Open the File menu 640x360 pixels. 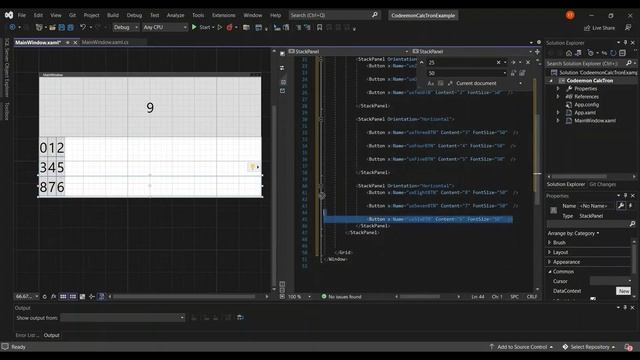(x=22, y=15)
